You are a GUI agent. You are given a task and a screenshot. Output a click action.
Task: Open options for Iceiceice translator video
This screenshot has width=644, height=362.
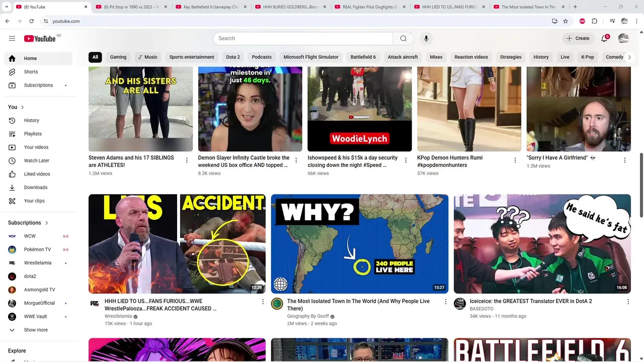click(x=628, y=302)
